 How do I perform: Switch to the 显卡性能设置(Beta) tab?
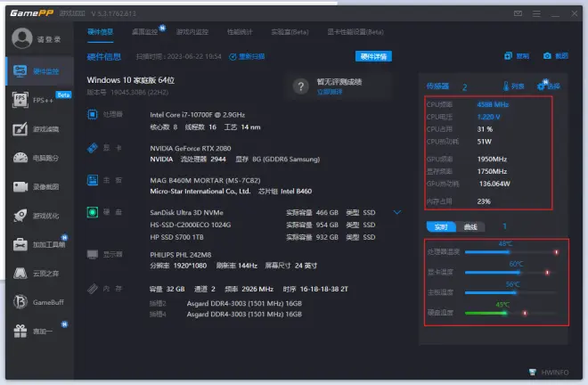(x=355, y=32)
